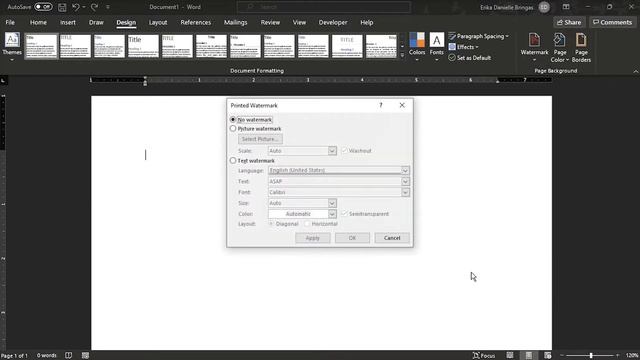Open the Developer tab
The image size is (640, 360).
(x=333, y=22)
